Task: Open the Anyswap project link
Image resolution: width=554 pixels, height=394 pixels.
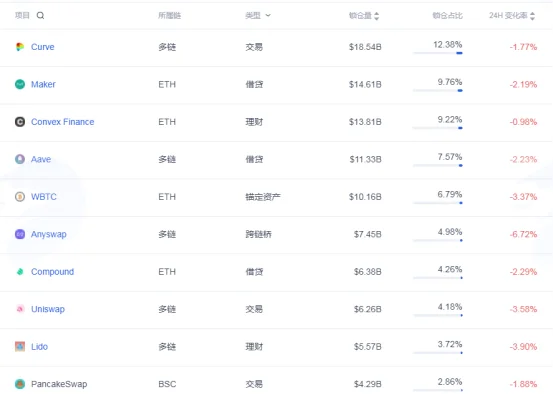Action: coord(49,234)
